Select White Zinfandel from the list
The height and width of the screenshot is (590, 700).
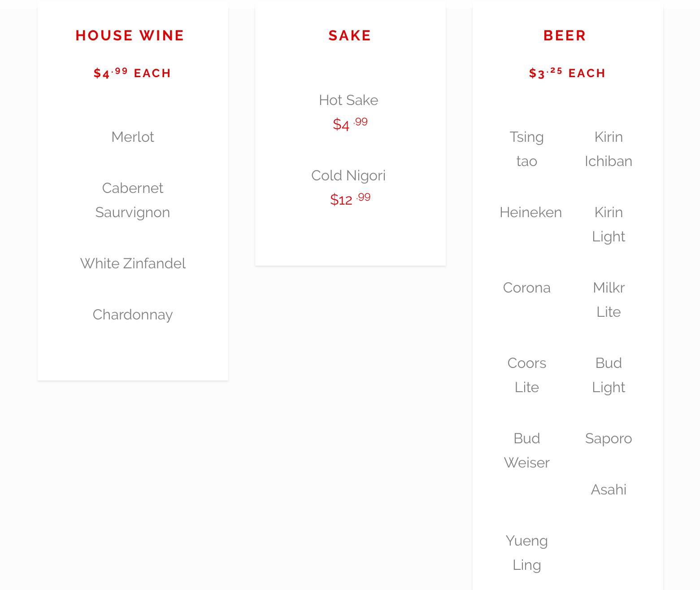coord(132,263)
